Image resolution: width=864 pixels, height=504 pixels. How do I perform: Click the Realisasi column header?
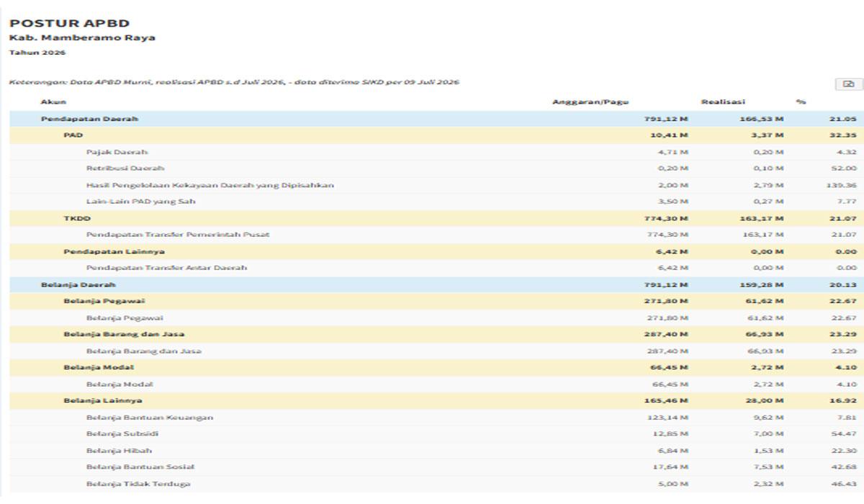pos(723,102)
